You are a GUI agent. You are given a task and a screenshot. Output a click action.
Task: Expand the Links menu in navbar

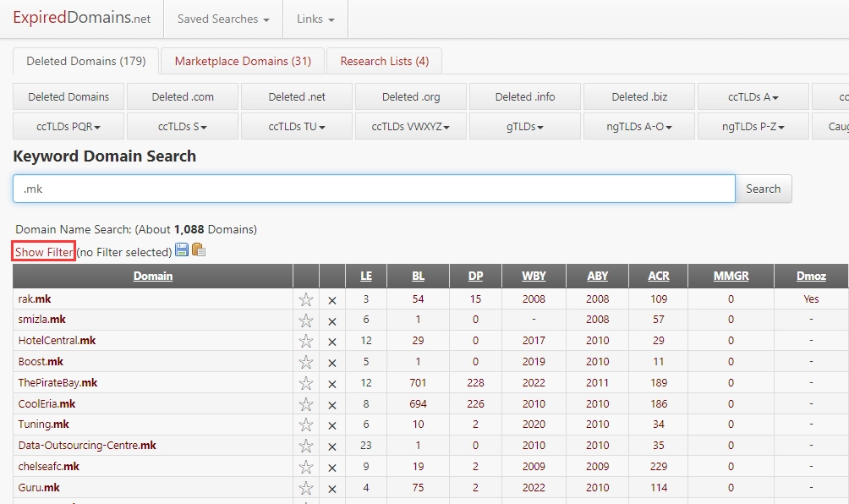point(315,19)
